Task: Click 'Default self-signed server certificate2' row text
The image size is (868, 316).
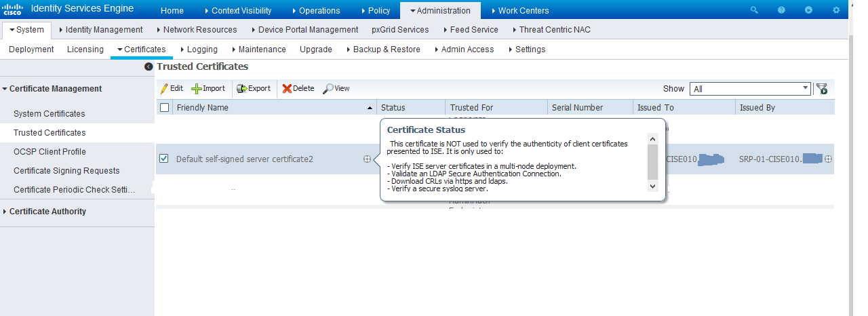Action: click(x=245, y=159)
